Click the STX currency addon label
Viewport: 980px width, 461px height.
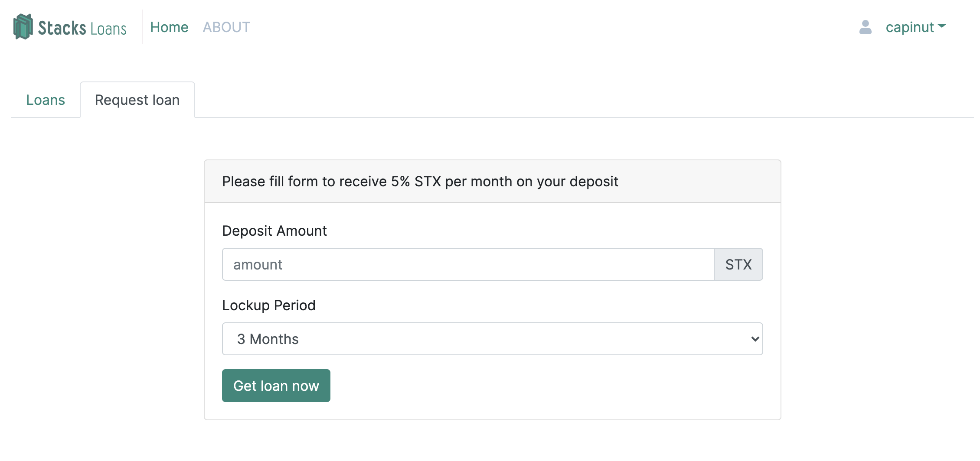738,264
